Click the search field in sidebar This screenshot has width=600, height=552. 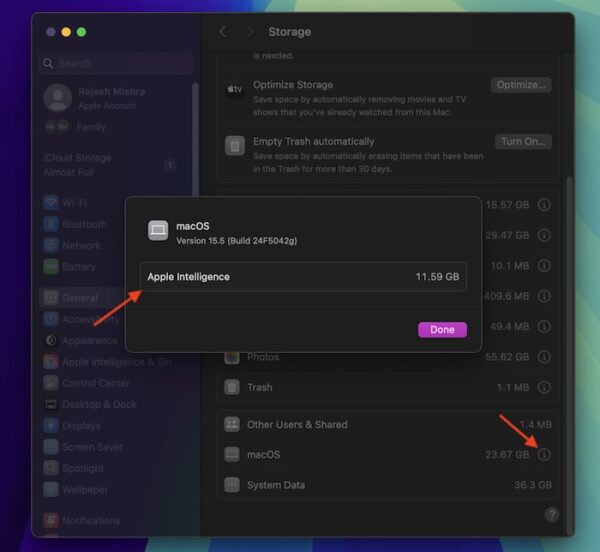[117, 63]
